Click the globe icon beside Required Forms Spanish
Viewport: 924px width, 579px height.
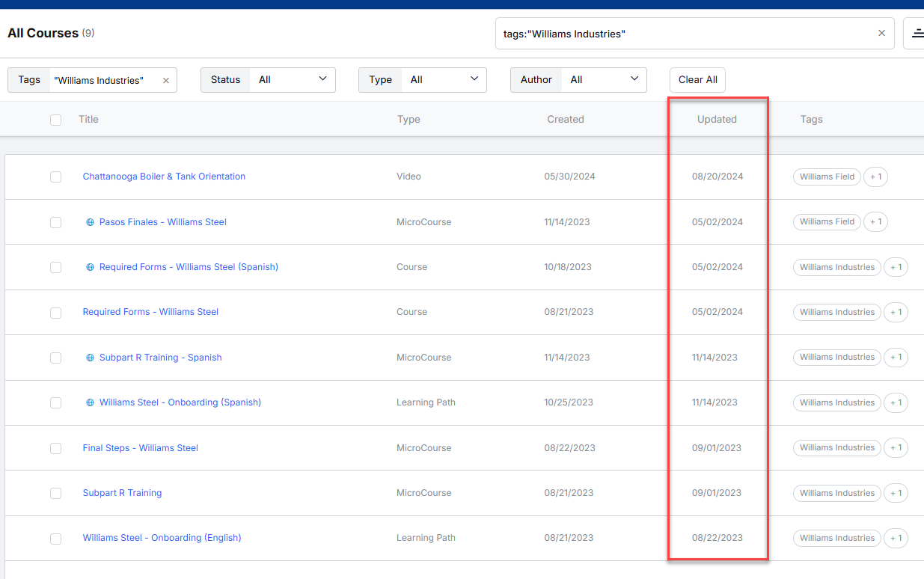click(x=91, y=267)
